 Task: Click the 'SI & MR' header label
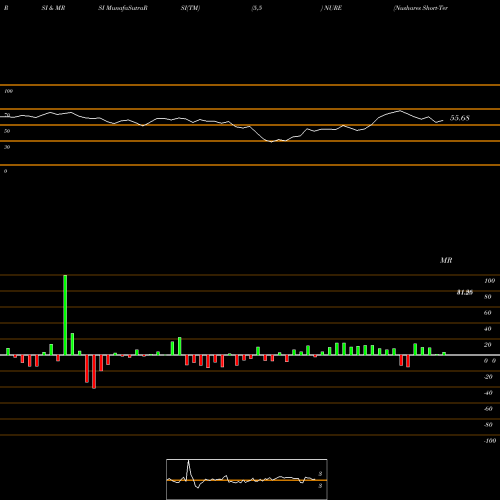click(x=53, y=8)
